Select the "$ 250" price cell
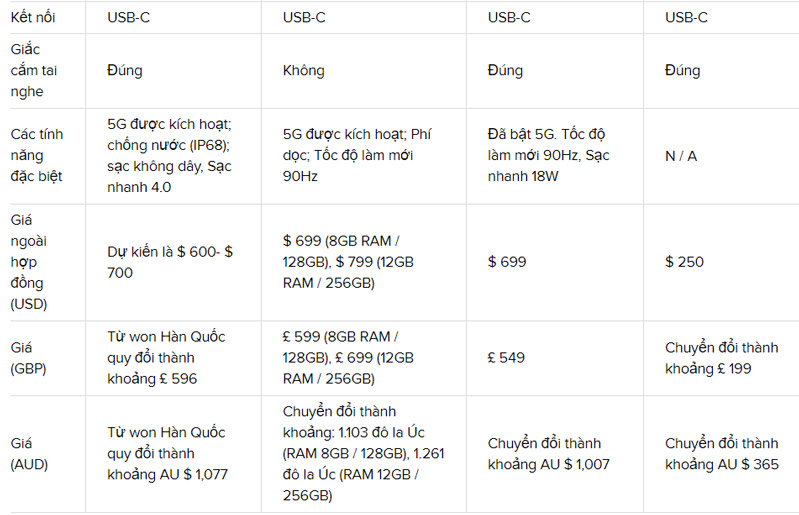This screenshot has width=799, height=515. point(684,262)
